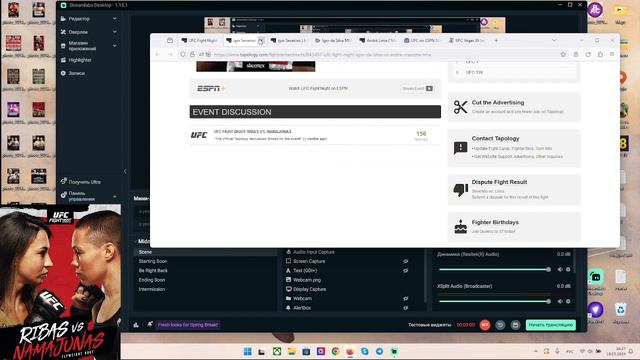Screen dimensions: 640x360
Task: Select the Webcam folder source icon
Action: click(288, 299)
